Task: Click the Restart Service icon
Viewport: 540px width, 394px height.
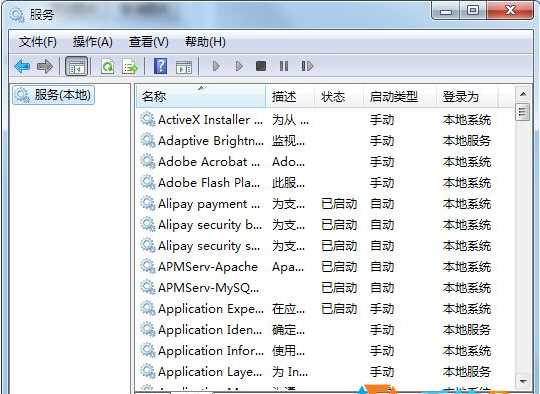Action: click(x=307, y=66)
